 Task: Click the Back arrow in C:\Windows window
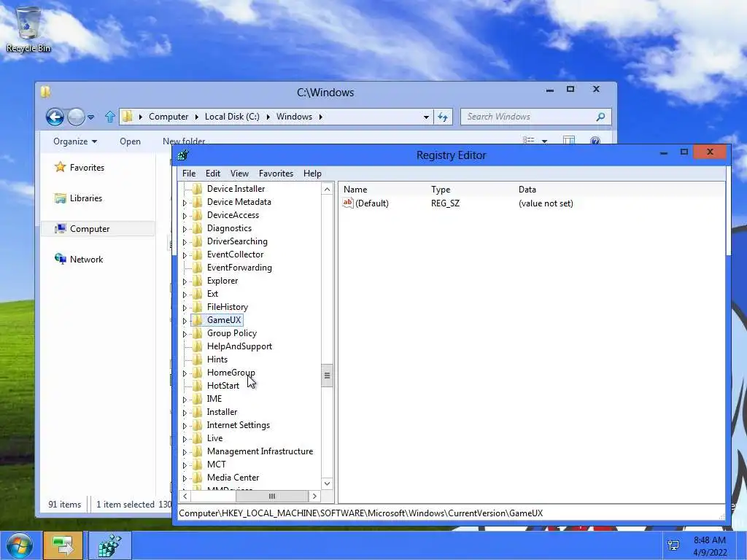point(55,117)
